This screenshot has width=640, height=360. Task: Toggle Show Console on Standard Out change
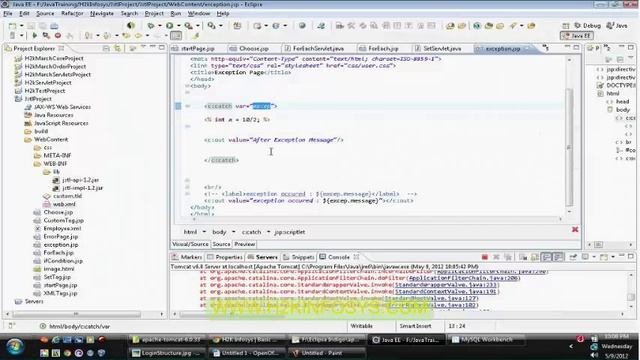546,257
